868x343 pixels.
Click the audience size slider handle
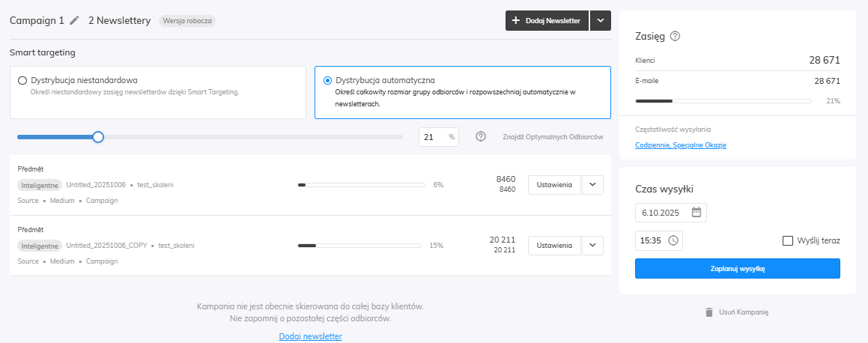click(x=97, y=137)
